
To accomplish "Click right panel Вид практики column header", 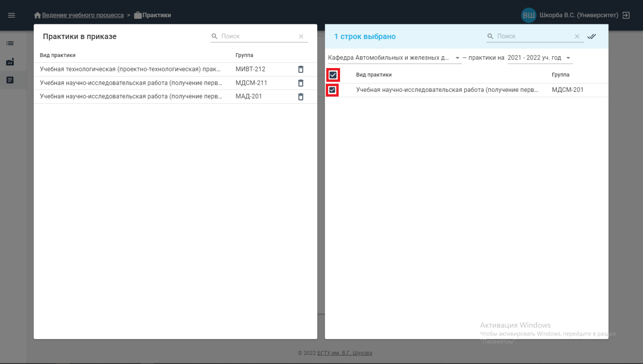I will click(374, 75).
